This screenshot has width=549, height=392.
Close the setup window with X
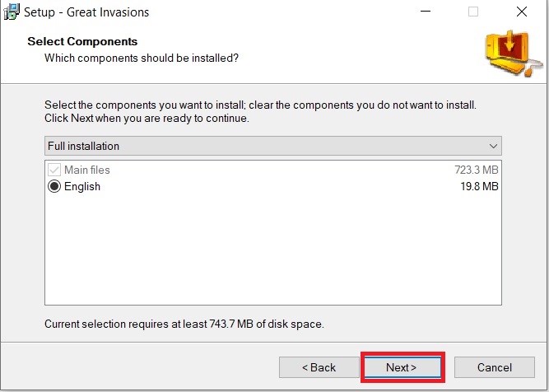pyautogui.click(x=522, y=12)
